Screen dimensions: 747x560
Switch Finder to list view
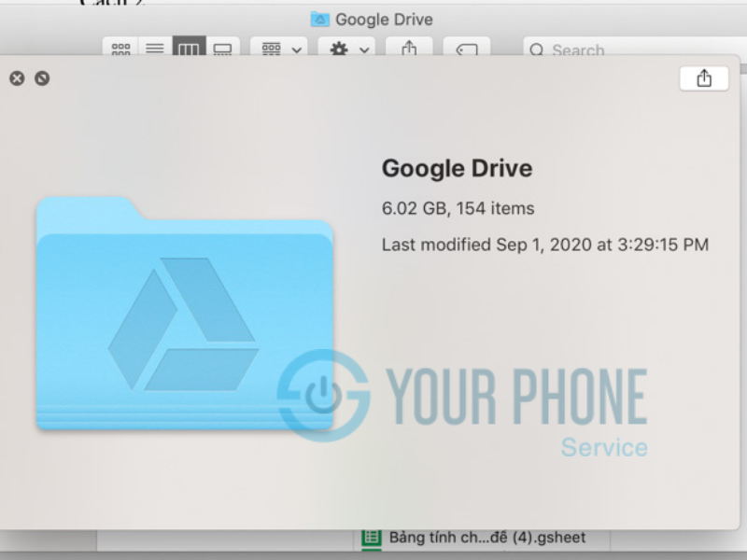tap(155, 48)
